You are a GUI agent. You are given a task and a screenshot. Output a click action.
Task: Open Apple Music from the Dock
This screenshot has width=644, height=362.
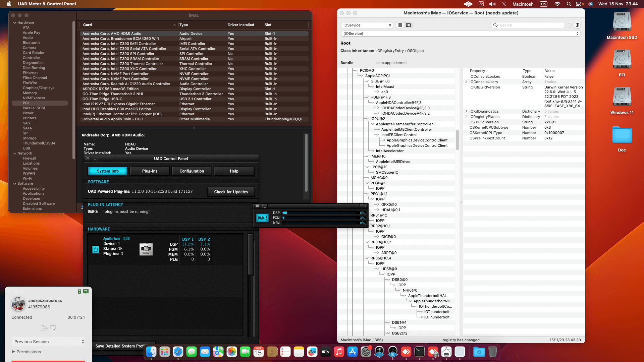tap(339, 352)
